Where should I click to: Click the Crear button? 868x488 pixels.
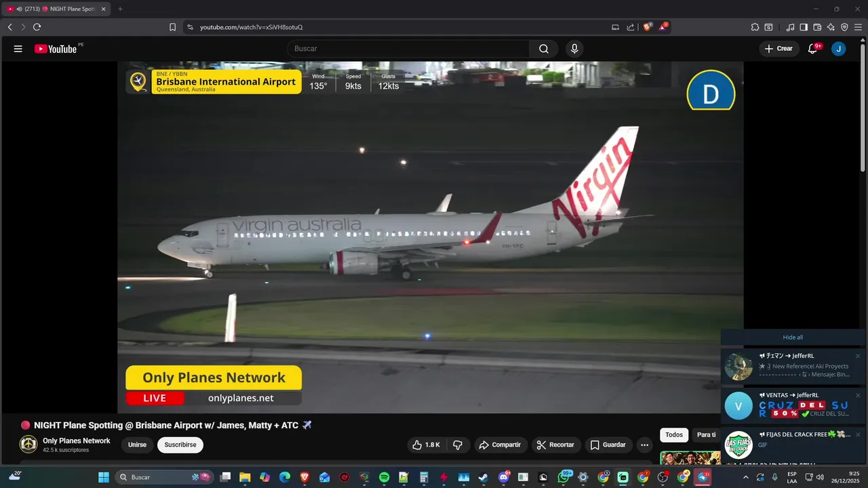[778, 49]
